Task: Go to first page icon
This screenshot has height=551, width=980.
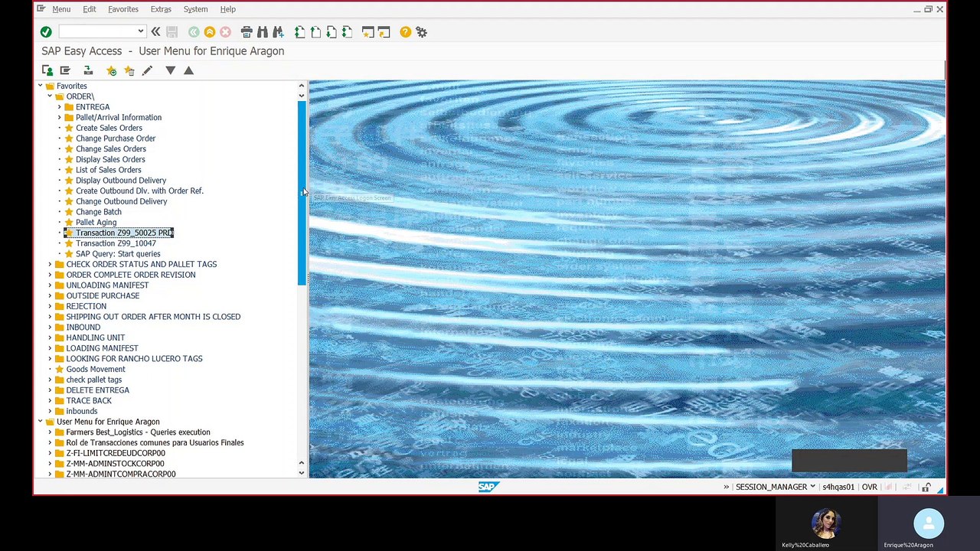Action: [299, 32]
